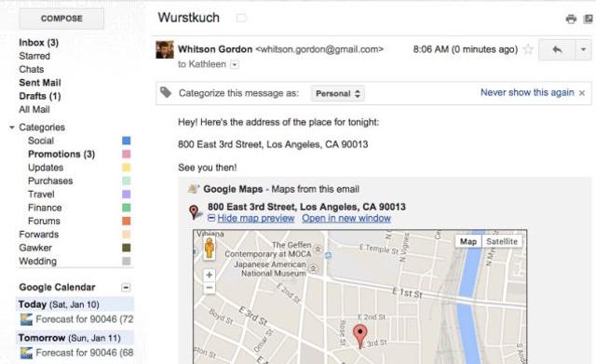
Task: Open more options next to reply
Action: click(584, 49)
